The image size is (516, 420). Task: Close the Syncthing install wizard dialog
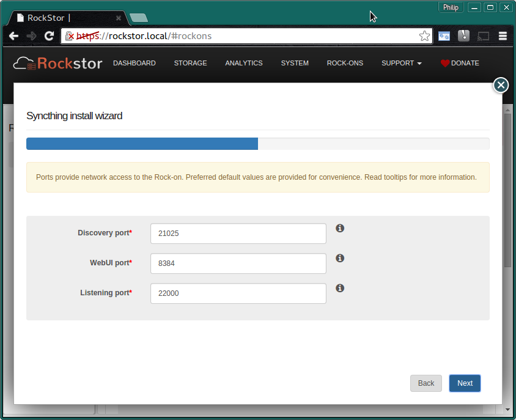click(x=501, y=85)
